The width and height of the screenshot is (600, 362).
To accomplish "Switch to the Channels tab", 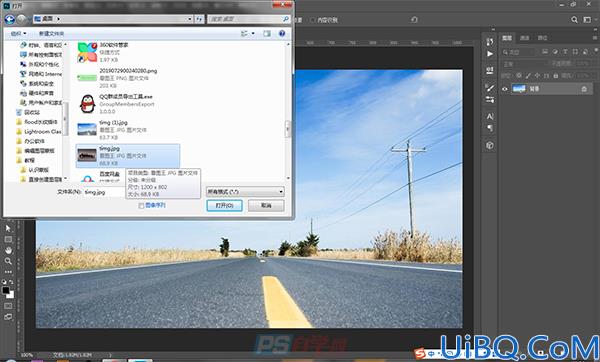I will point(525,38).
